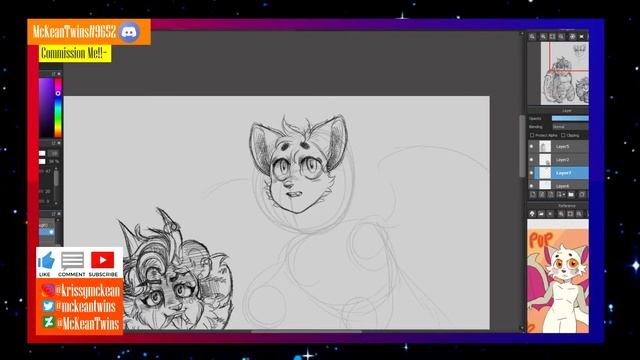640x360 pixels.
Task: Click the flip view icon at the end of the Navigator toolbar
Action: [x=582, y=36]
